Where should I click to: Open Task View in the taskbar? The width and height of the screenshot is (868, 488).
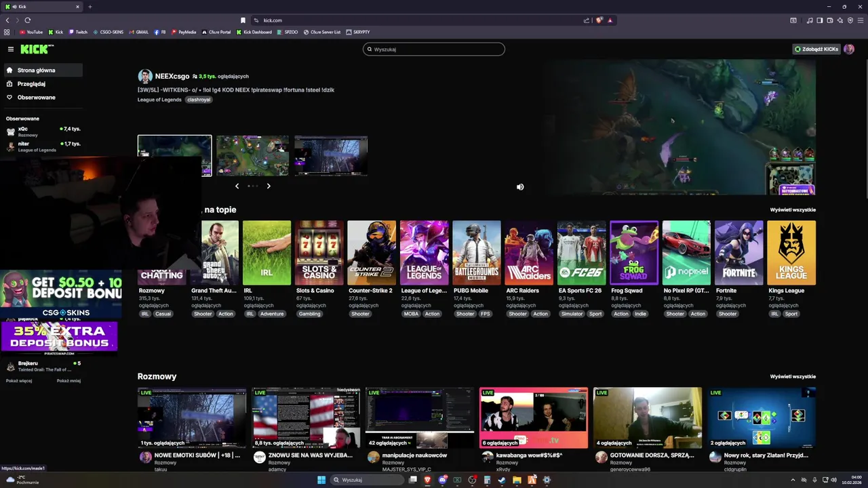pos(412,480)
